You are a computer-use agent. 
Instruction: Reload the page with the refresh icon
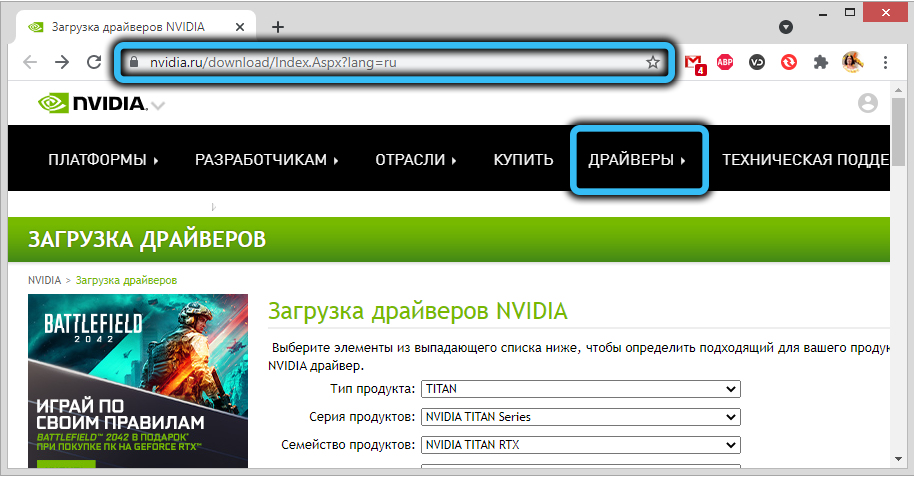tap(94, 62)
